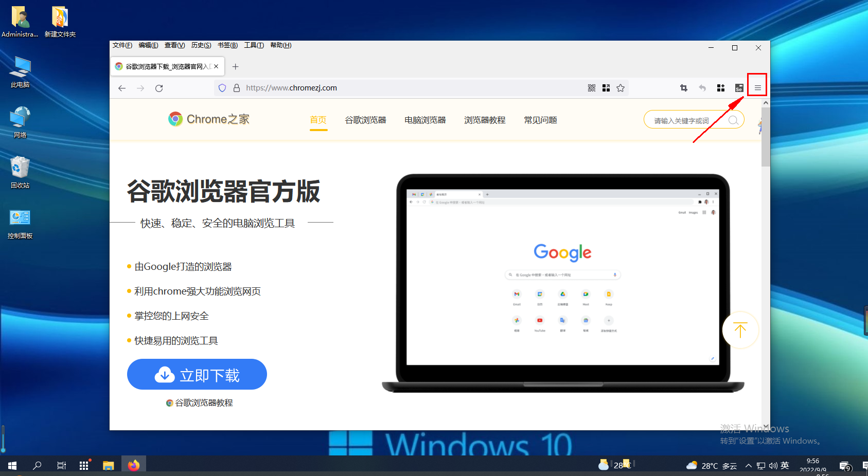The height and width of the screenshot is (476, 868).
Task: Open the tracking protection shield icon
Action: 222,88
